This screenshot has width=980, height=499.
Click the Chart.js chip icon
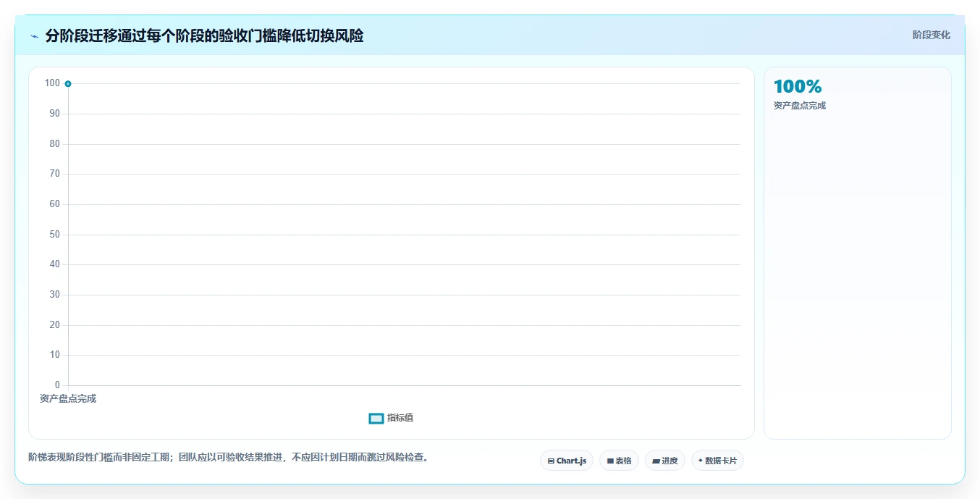[x=551, y=461]
